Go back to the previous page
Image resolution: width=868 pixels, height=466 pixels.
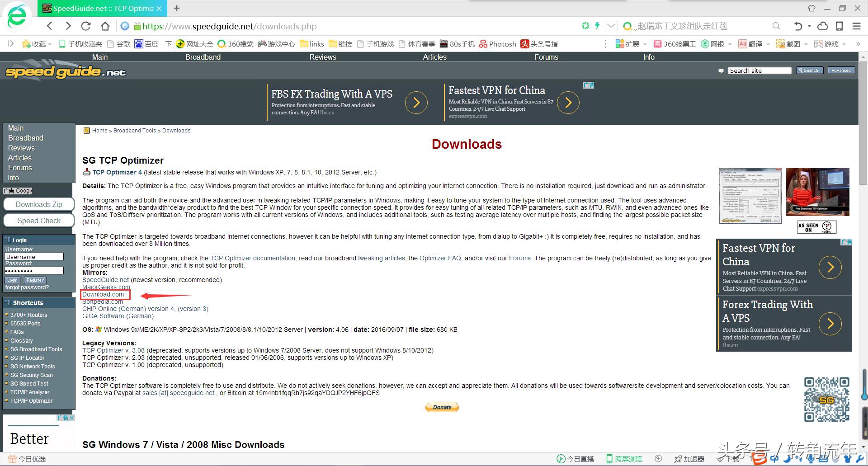click(50, 26)
